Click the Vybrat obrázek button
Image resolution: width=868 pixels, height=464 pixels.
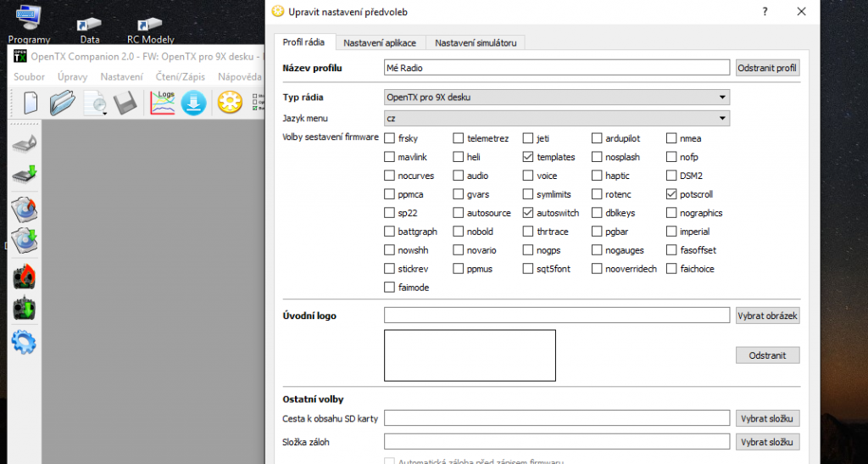click(767, 316)
